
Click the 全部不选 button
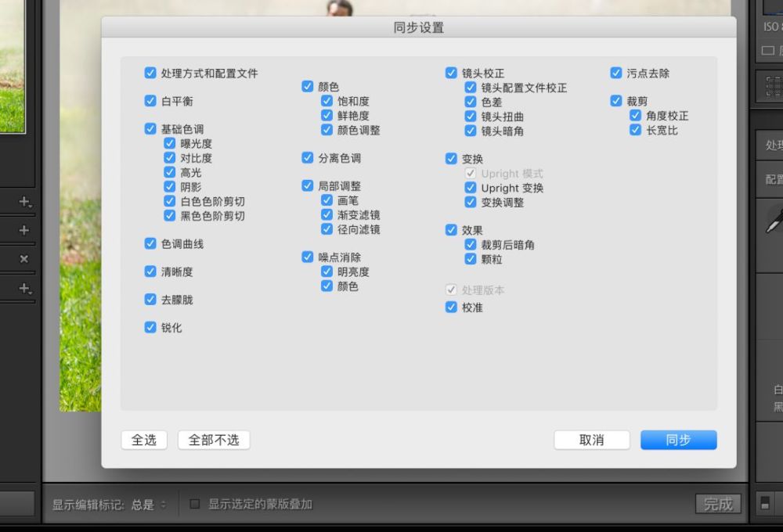214,440
